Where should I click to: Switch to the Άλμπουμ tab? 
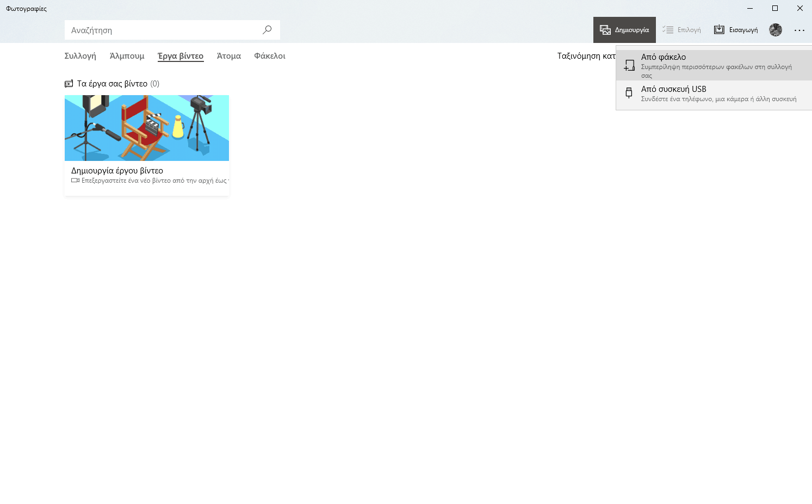127,56
